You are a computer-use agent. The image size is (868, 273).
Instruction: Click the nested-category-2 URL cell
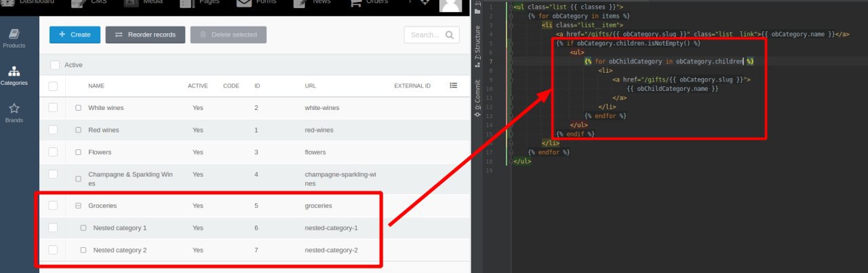(332, 250)
